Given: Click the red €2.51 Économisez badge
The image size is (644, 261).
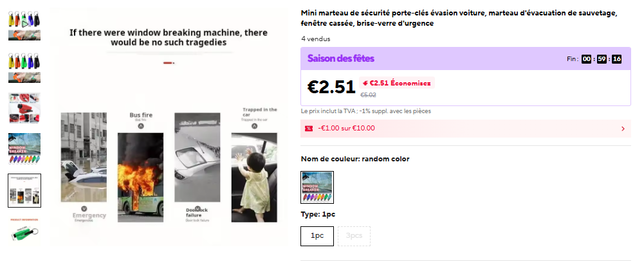Looking at the screenshot, I should click(397, 83).
